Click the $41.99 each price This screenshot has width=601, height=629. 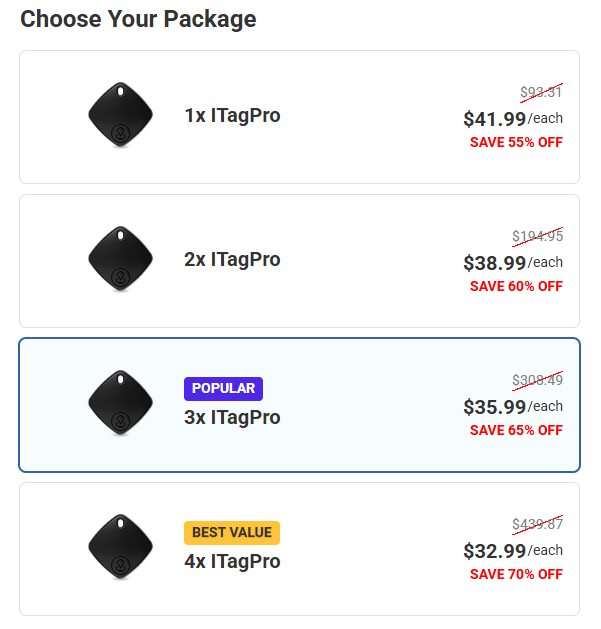pyautogui.click(x=512, y=119)
